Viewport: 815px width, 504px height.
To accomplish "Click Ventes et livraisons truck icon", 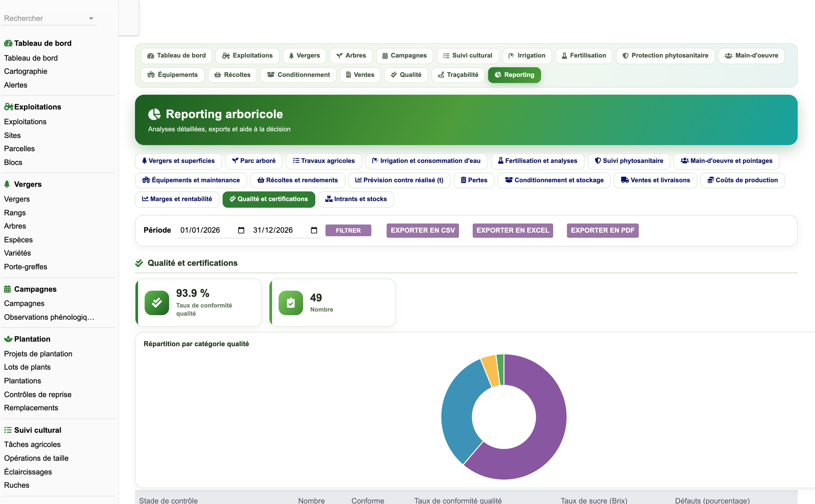I will coord(625,180).
